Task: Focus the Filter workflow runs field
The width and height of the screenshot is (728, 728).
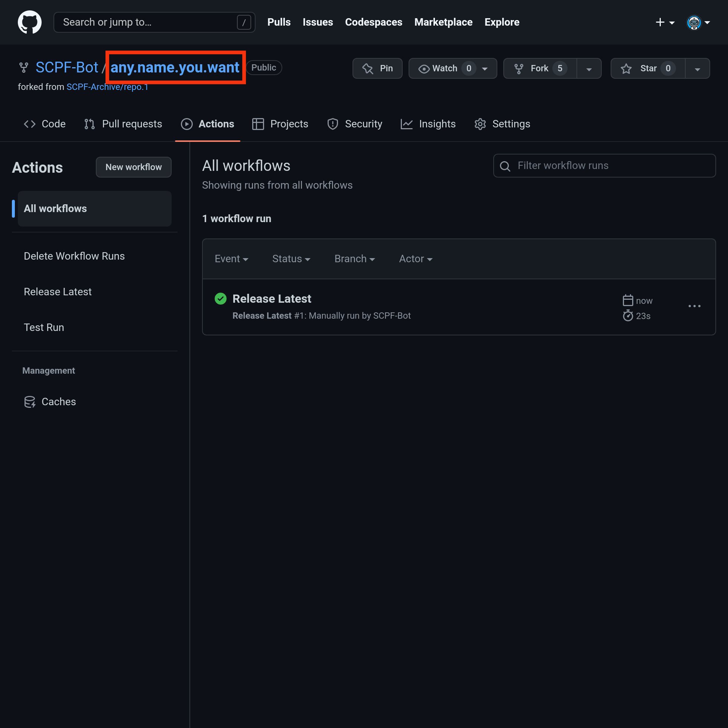Action: pos(610,166)
